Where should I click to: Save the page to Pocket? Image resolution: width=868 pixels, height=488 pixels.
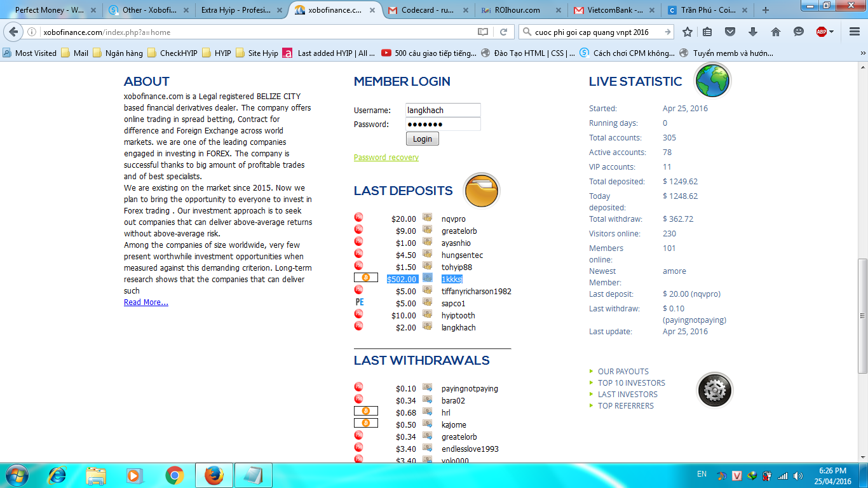[730, 32]
